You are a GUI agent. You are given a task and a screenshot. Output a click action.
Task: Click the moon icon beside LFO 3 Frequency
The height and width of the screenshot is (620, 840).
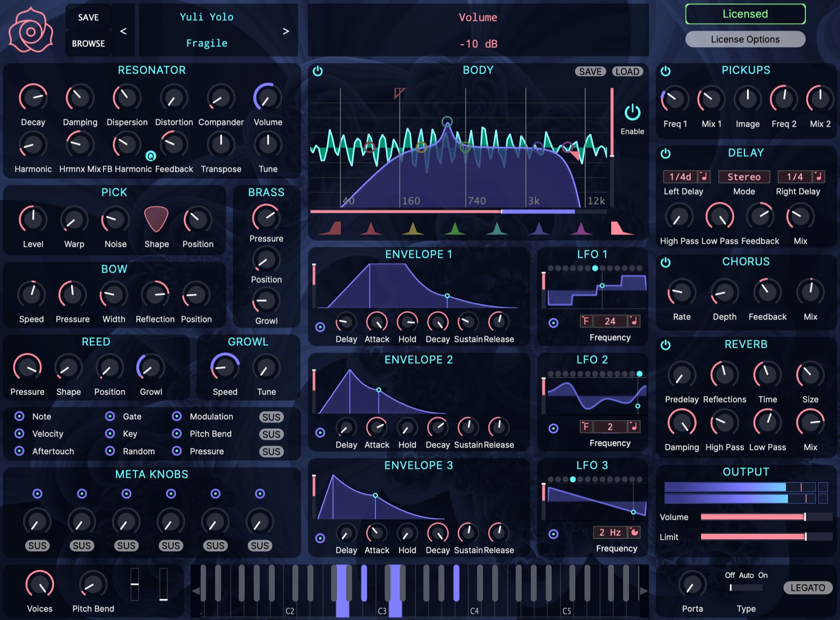(634, 532)
